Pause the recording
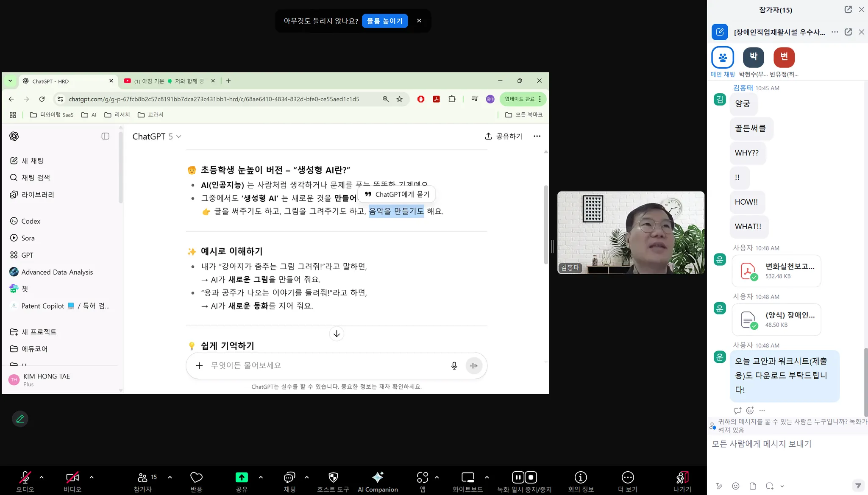Image resolution: width=868 pixels, height=495 pixels. coord(518,478)
